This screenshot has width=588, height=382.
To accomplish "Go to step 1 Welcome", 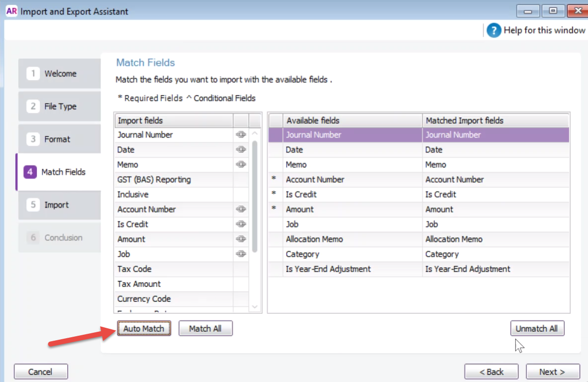I will coord(60,74).
